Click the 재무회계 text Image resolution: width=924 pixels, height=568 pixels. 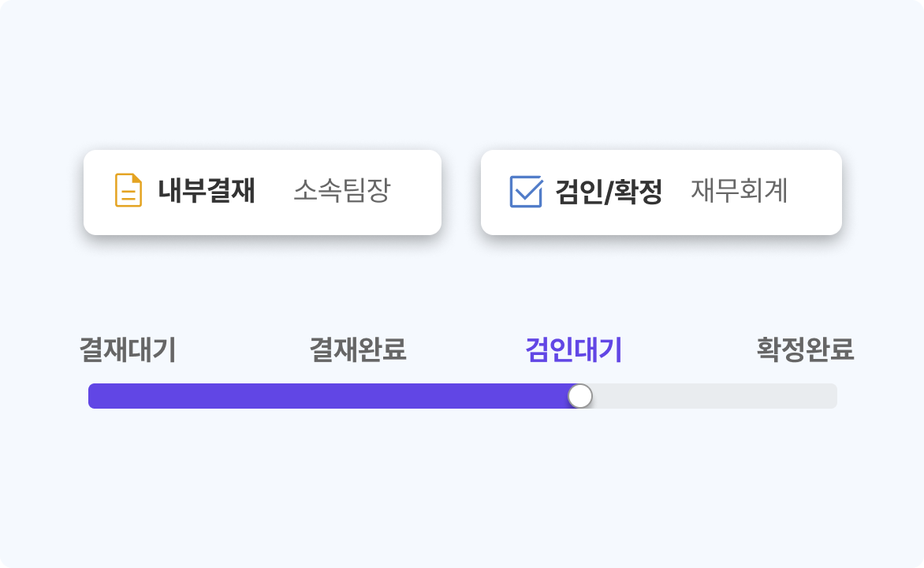[739, 192]
